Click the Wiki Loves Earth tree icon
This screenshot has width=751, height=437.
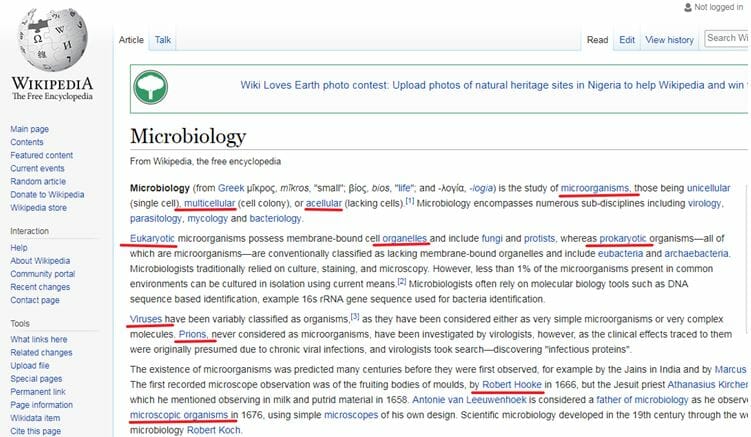click(150, 87)
